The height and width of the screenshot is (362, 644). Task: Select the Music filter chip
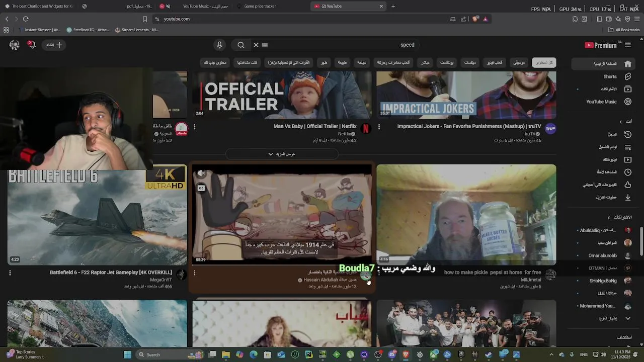point(519,63)
